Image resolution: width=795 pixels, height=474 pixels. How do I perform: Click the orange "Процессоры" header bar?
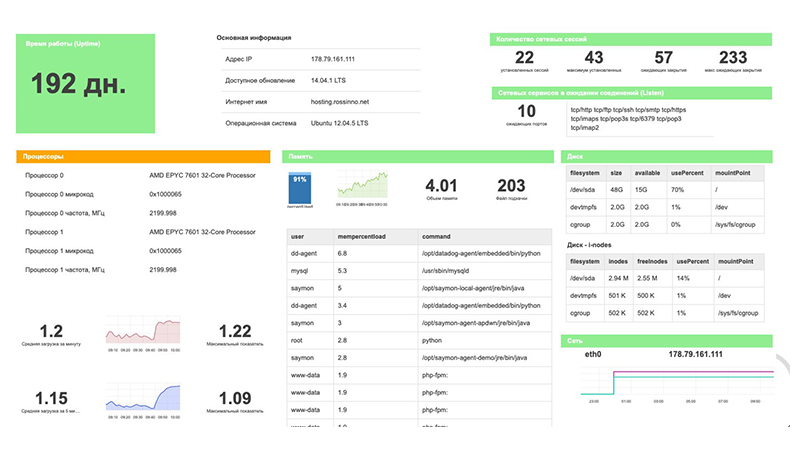pyautogui.click(x=143, y=157)
